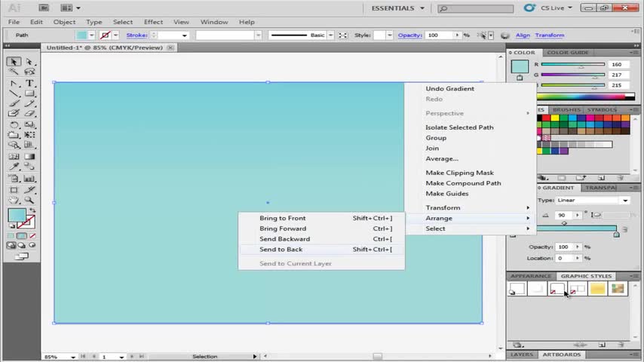This screenshot has height=362, width=644.
Task: Select the Mesh tool
Action: [14, 157]
